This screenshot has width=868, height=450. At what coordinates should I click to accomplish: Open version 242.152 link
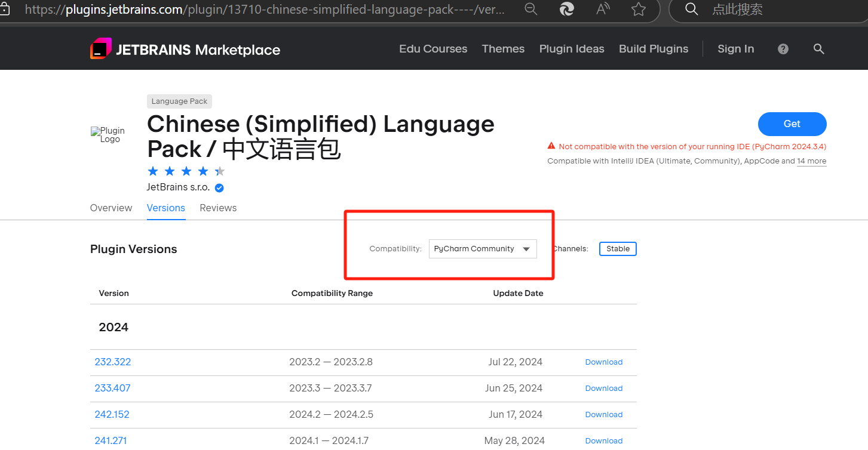(x=112, y=414)
